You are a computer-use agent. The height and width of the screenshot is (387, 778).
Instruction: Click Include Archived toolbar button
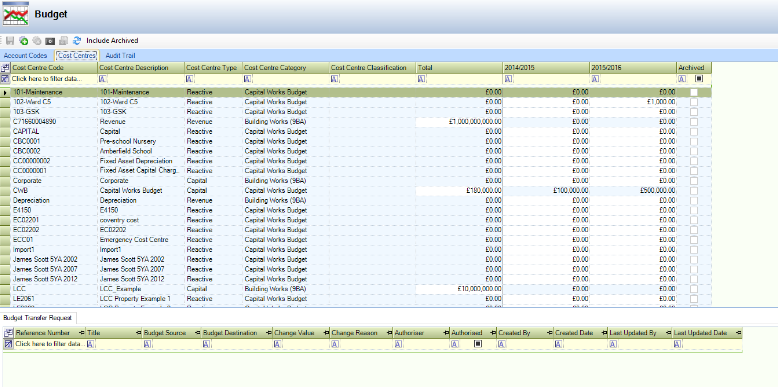(x=112, y=41)
